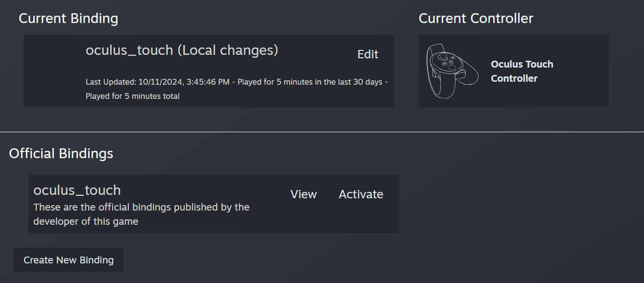Open the oculus_touch binding editor via Edit

[367, 54]
